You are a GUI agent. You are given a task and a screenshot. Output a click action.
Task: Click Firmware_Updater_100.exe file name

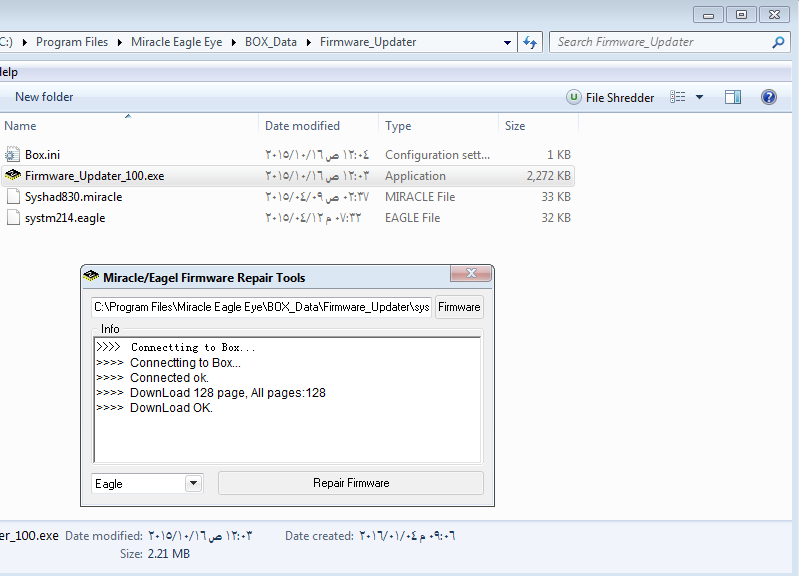pyautogui.click(x=94, y=176)
